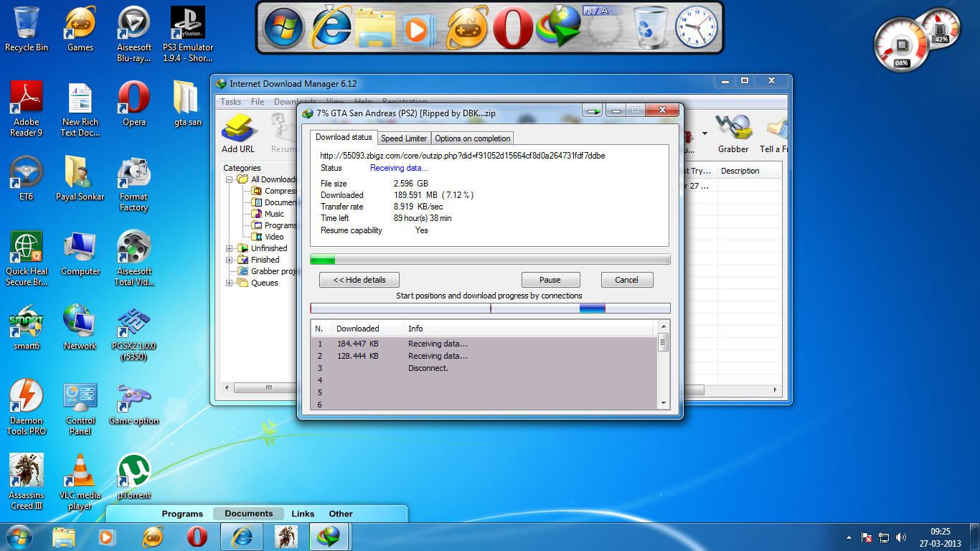Show hidden system tray icons arrow
Image resolution: width=980 pixels, height=551 pixels.
[x=849, y=537]
